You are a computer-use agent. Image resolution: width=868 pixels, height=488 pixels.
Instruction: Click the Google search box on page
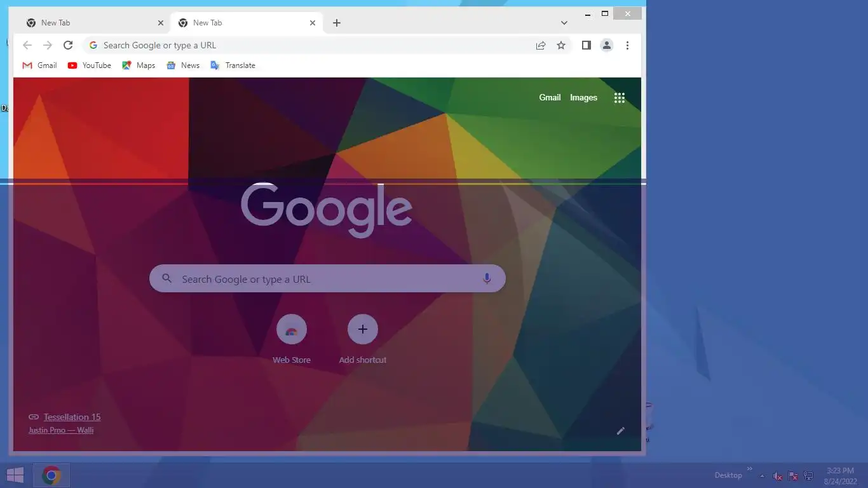click(327, 279)
